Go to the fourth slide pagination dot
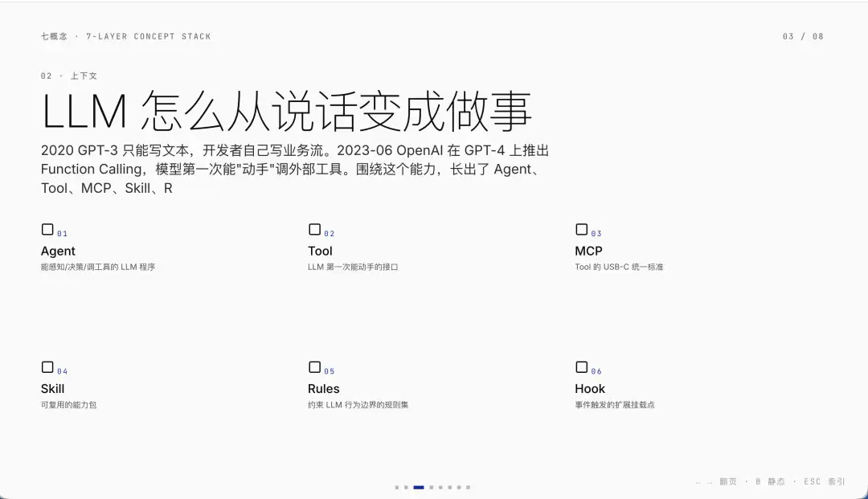This screenshot has width=868, height=499. (x=432, y=488)
